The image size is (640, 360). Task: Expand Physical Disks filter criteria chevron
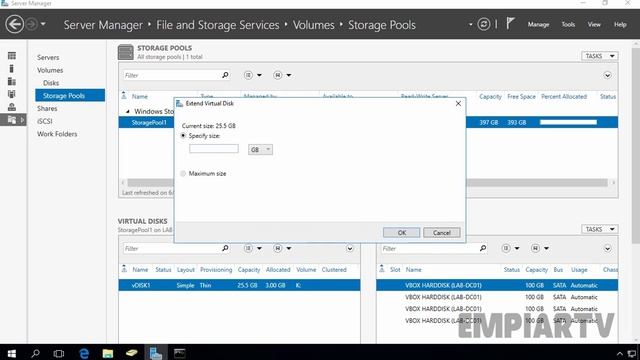click(x=607, y=249)
